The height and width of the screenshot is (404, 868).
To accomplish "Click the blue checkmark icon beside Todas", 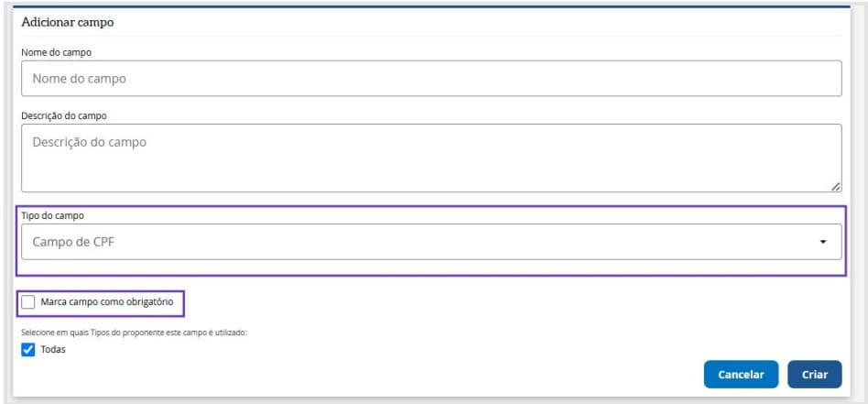I will (28, 349).
